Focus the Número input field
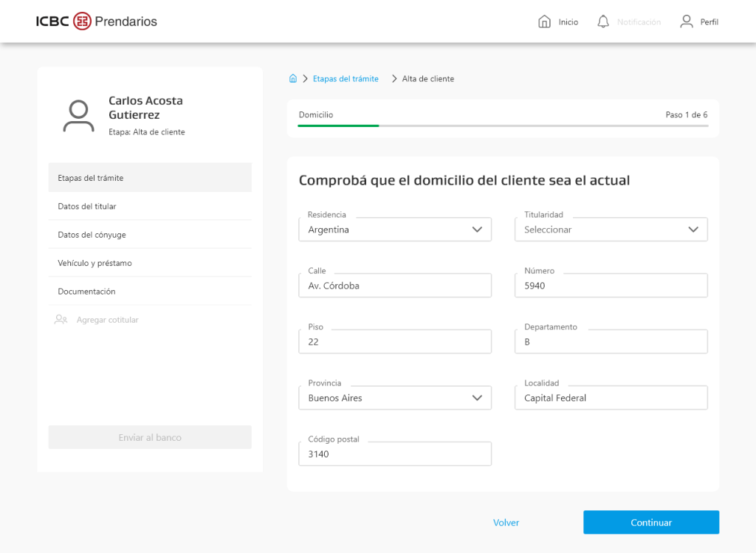Screen dimensions: 756x553 tap(611, 286)
